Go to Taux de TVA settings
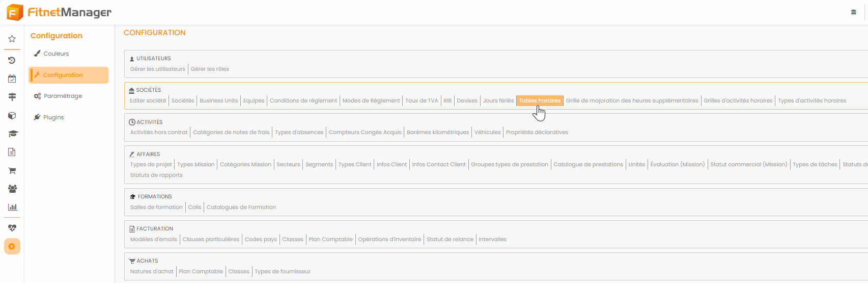The width and height of the screenshot is (868, 283). [x=422, y=101]
